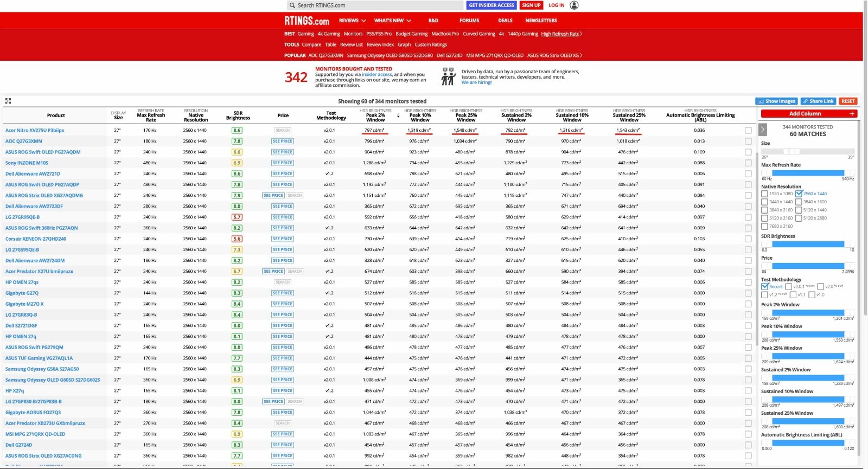Check the 7680 x 2160 resolution filter
868x469 pixels.
(764, 226)
